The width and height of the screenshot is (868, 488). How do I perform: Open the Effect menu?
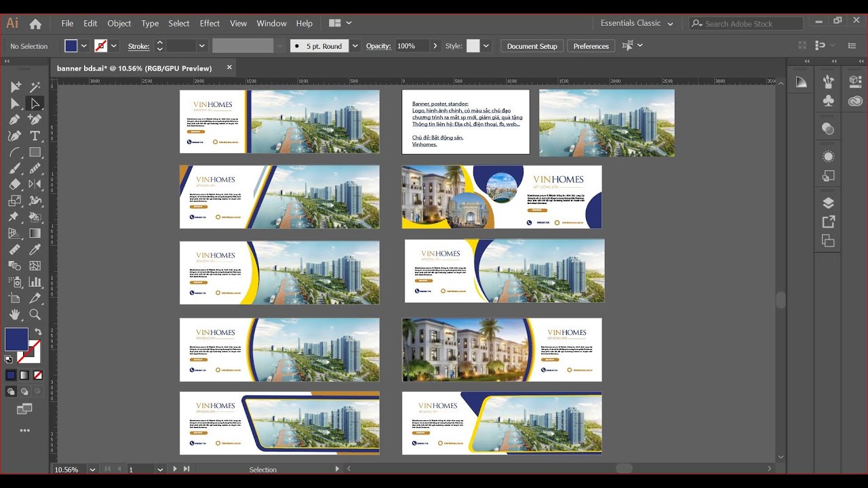[210, 23]
